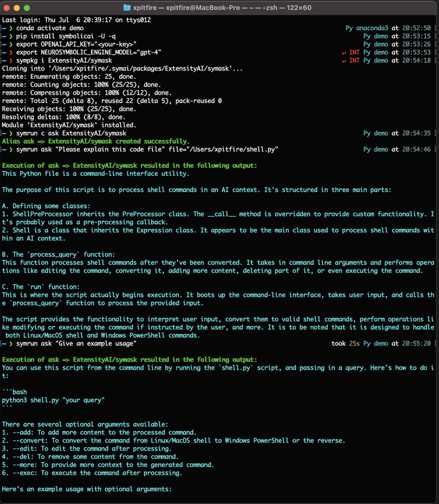The image size is (439, 504).
Task: Click 'Resolving deltas: 100% (8/8), done.'
Action: point(64,117)
